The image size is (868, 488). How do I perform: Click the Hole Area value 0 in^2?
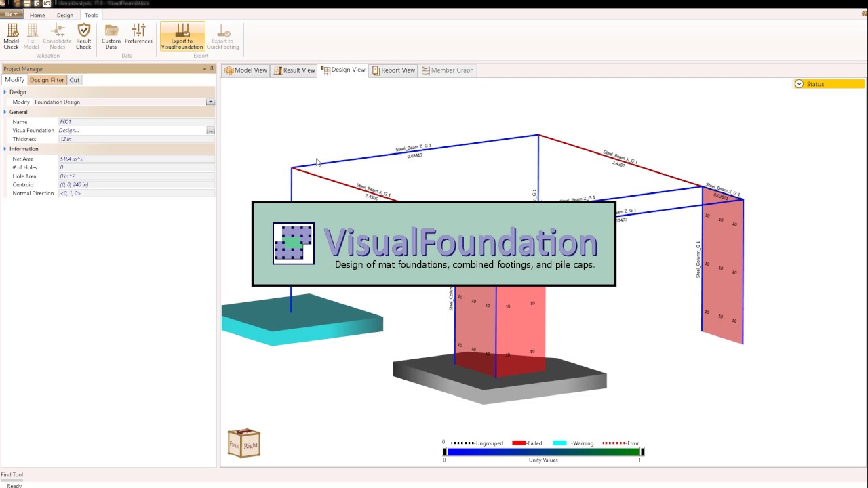tap(136, 176)
